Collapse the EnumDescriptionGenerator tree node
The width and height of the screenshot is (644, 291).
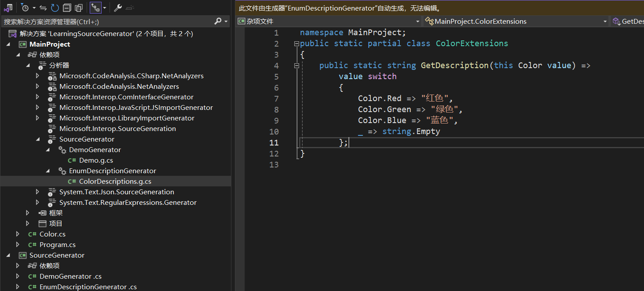tap(48, 171)
